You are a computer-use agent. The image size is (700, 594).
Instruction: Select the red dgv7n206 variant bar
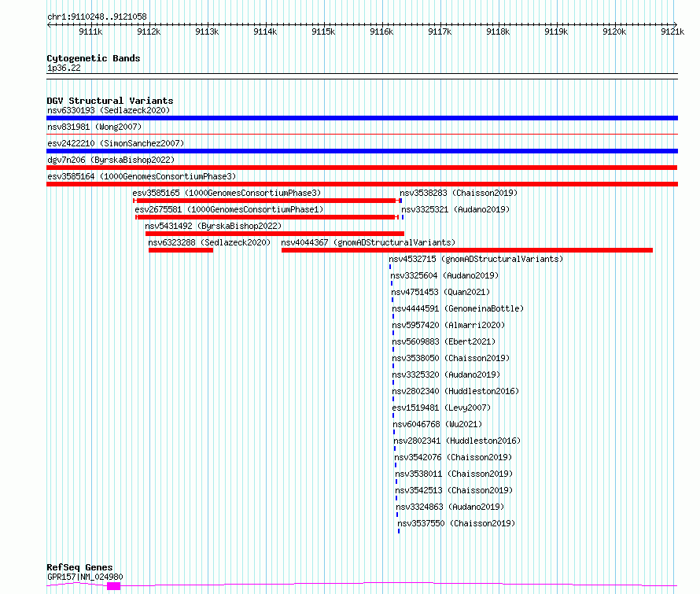click(362, 168)
